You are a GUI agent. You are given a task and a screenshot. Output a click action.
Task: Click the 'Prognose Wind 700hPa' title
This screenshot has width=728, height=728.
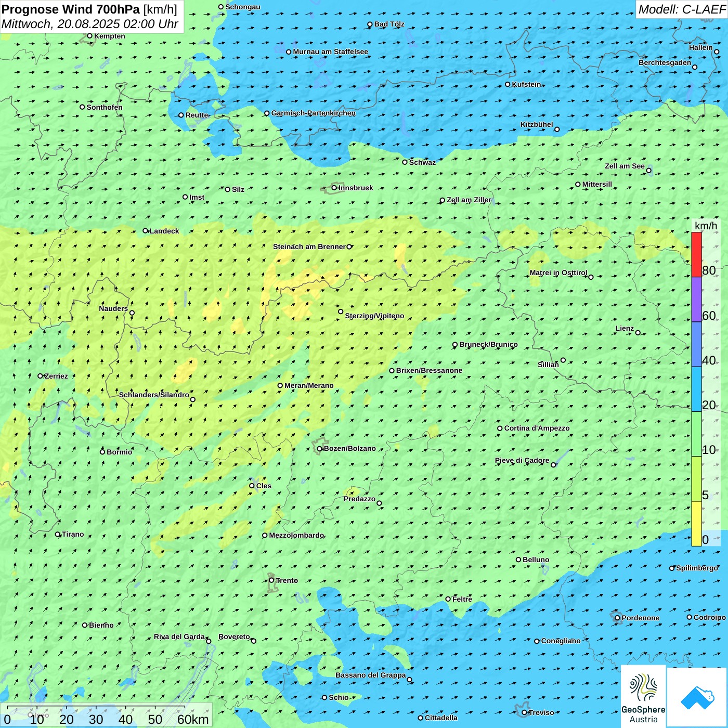pyautogui.click(x=71, y=9)
